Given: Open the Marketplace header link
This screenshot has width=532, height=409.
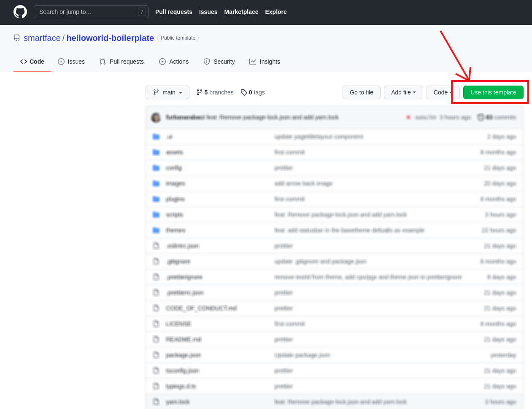Looking at the screenshot, I should click(x=241, y=12).
